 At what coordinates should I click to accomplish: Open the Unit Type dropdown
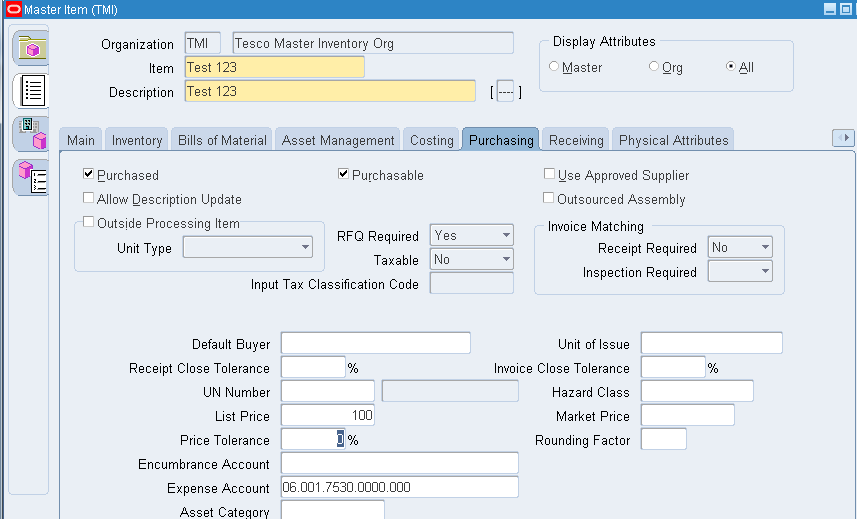point(248,247)
